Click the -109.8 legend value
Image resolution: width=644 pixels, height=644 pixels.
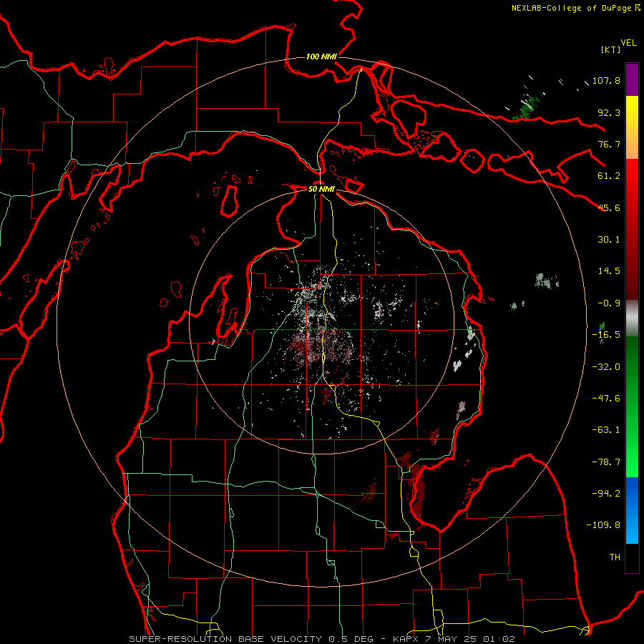pos(603,525)
